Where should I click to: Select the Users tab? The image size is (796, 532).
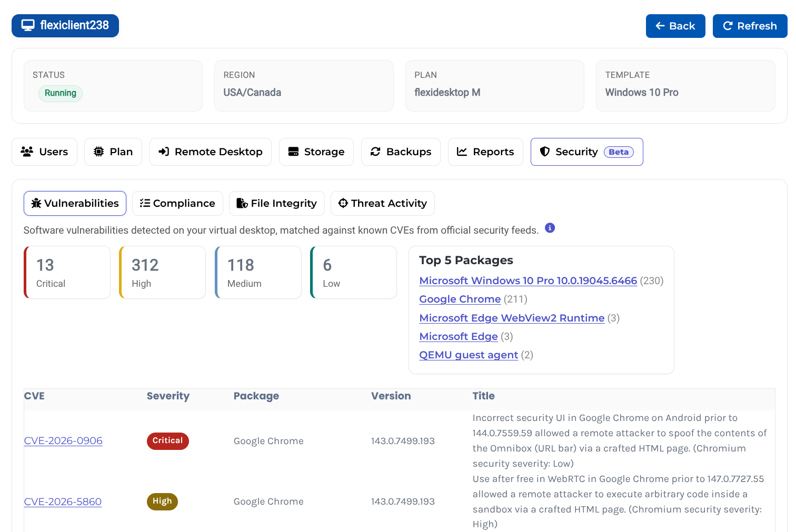click(x=44, y=152)
